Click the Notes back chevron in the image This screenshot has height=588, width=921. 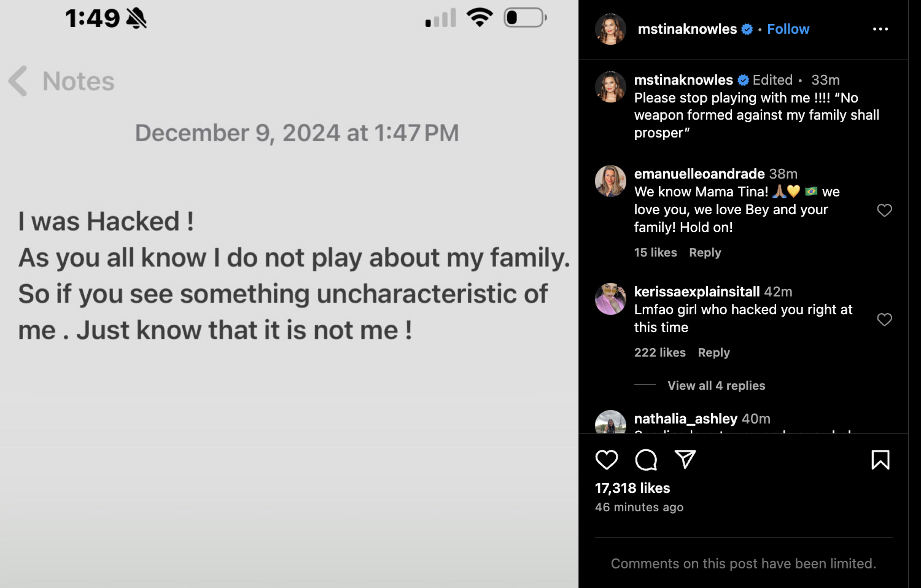point(18,81)
